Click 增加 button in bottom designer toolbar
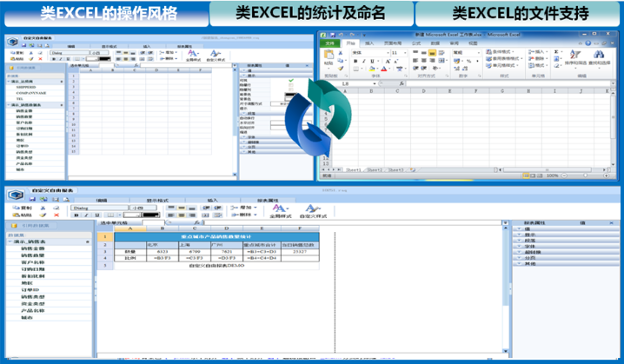Image resolution: width=624 pixels, height=364 pixels. (244, 208)
